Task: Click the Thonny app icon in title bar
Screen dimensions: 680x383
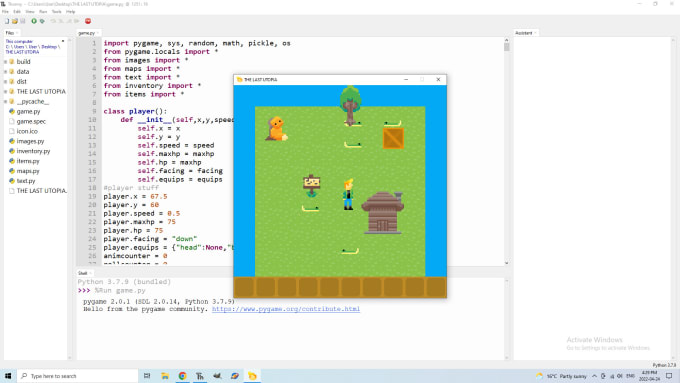Action: click(x=3, y=4)
